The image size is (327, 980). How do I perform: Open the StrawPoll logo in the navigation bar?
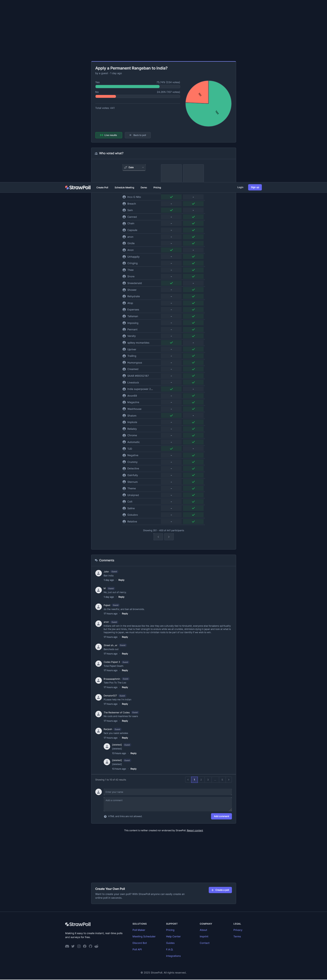click(x=78, y=188)
